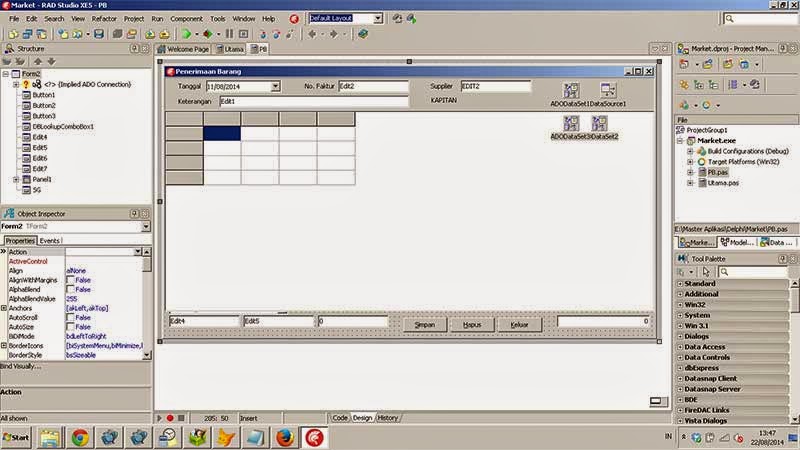Click the Back navigation arrow icon
This screenshot has width=800, height=450.
(312, 34)
